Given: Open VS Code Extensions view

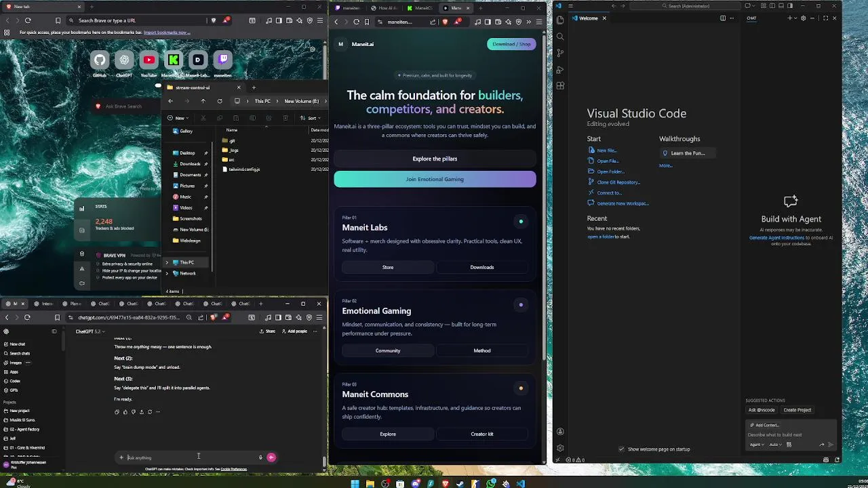Looking at the screenshot, I should tap(560, 86).
